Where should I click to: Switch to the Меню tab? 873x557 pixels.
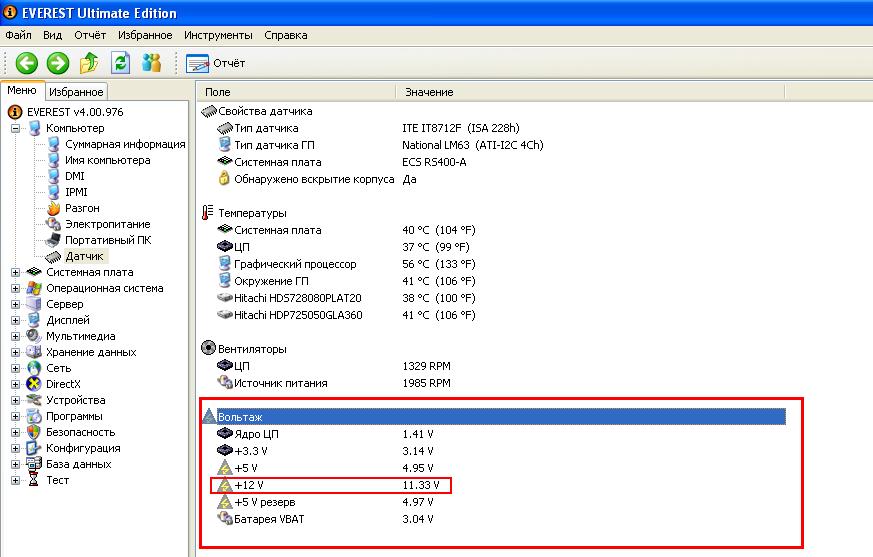[x=22, y=90]
